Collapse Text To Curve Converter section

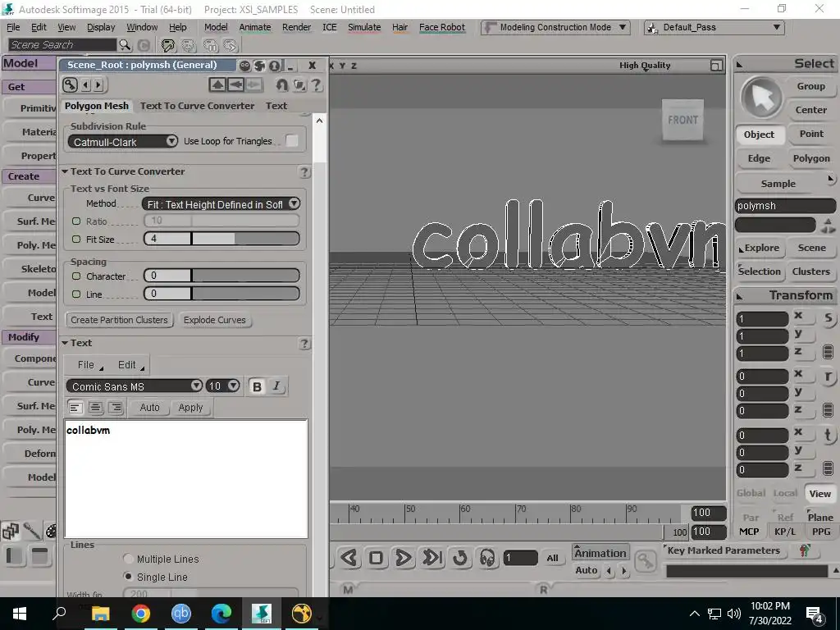coord(65,171)
